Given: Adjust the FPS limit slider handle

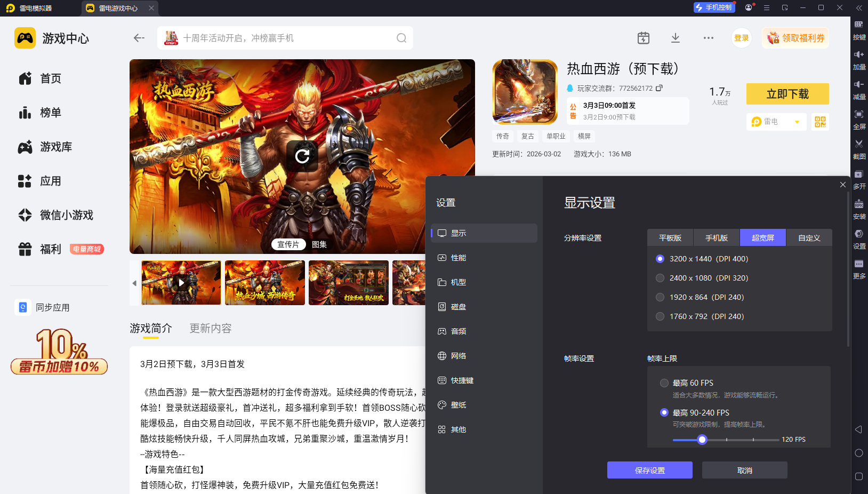Looking at the screenshot, I should (x=702, y=440).
